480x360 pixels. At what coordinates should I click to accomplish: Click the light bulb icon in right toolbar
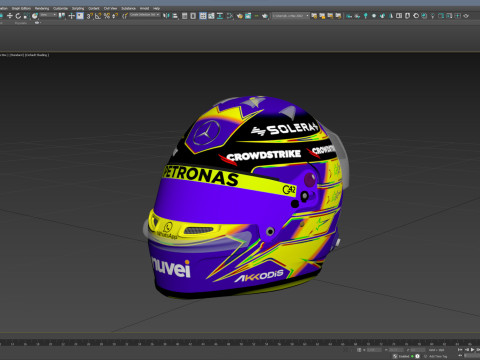432,16
